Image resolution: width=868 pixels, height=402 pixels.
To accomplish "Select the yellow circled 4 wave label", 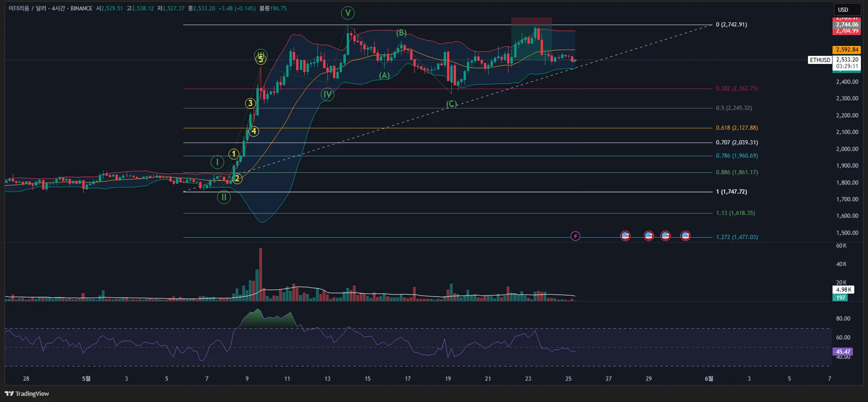I will point(254,131).
